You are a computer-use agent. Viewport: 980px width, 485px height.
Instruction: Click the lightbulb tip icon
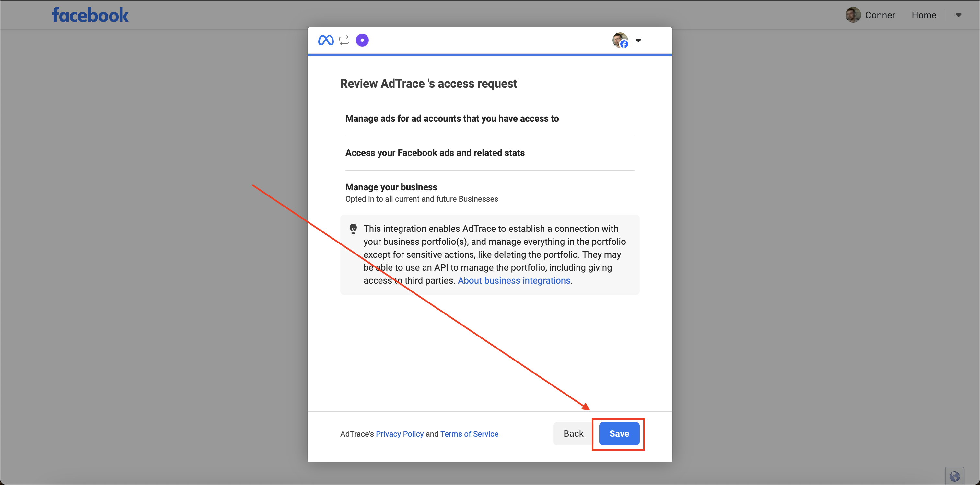[353, 229]
